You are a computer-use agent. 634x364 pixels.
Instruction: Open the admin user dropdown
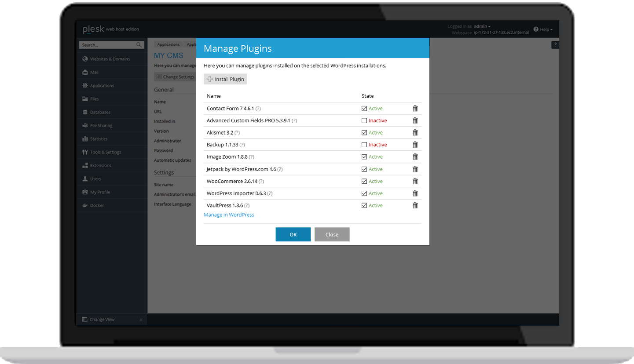click(482, 26)
